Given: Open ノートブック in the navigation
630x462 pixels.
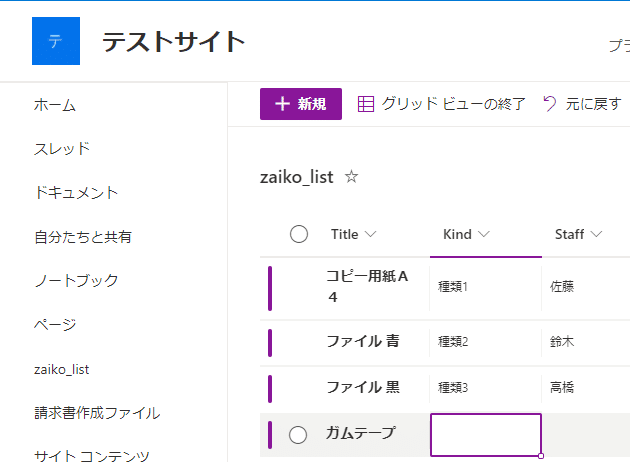Looking at the screenshot, I should (76, 280).
